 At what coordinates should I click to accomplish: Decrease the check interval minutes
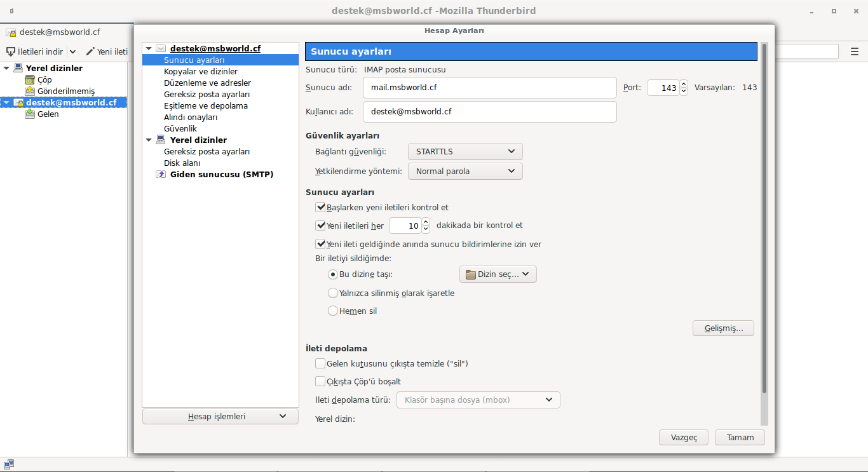[x=426, y=229]
